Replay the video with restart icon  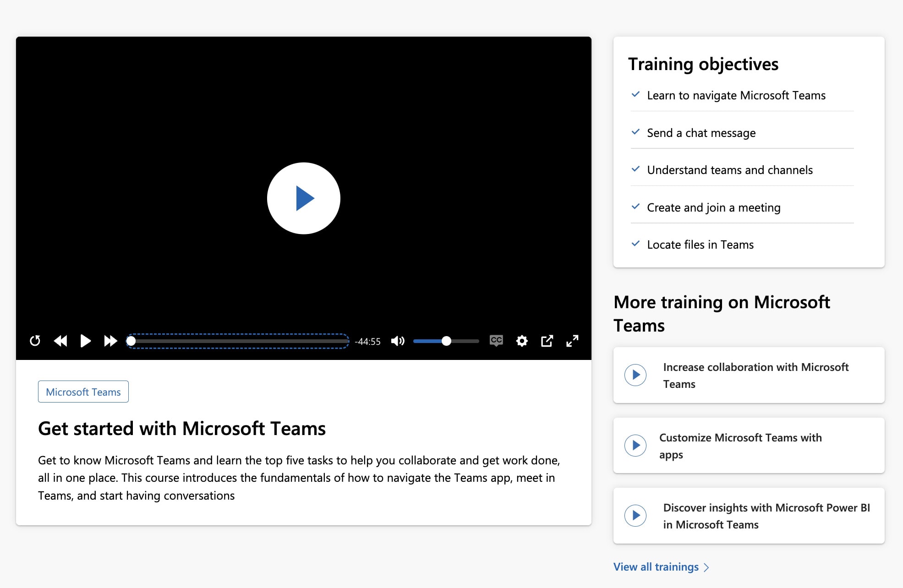coord(35,341)
